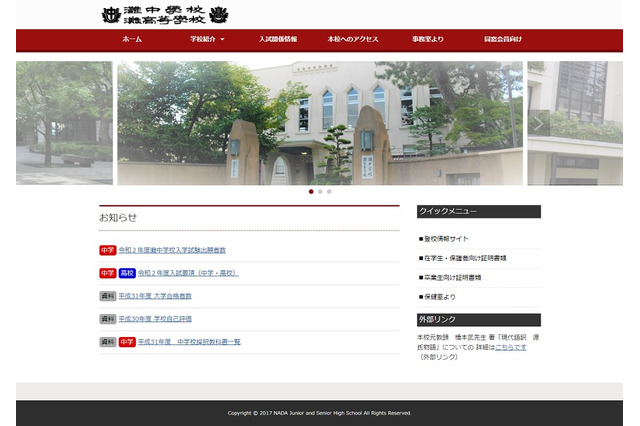Click the 中学 tag in the 入試要項 row
The height and width of the screenshot is (426, 640).
tap(108, 273)
